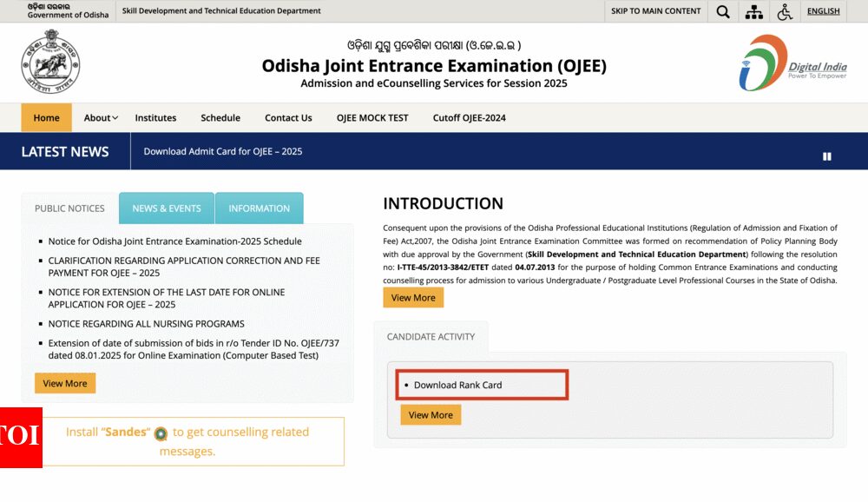Click View More under Public Notices
This screenshot has width=868, height=502.
(65, 383)
